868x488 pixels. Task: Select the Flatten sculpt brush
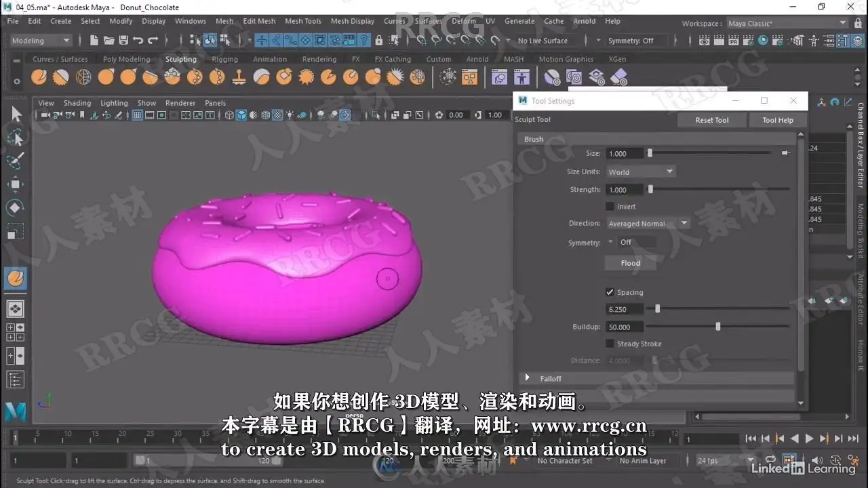pos(150,77)
